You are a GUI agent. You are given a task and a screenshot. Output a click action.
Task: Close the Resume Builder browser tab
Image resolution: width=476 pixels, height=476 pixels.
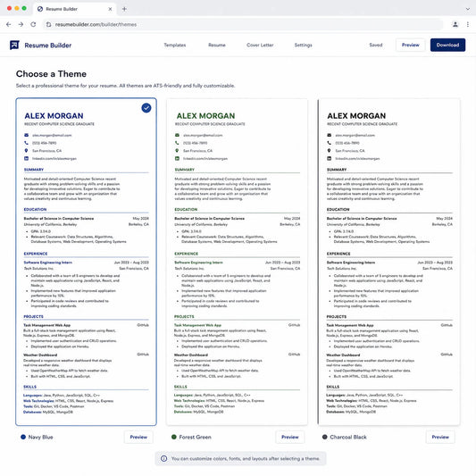tap(110, 9)
